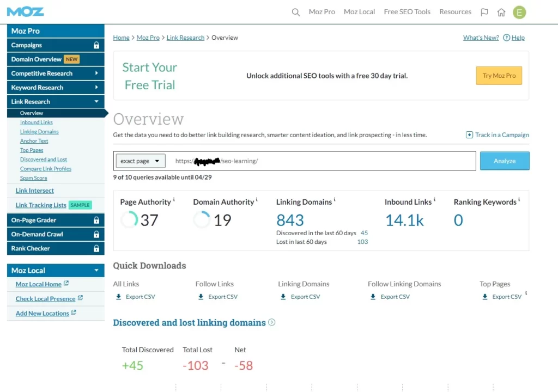Open the Moz Pro top navigation menu
Viewport: 558px width, 392px height.
[x=322, y=12]
